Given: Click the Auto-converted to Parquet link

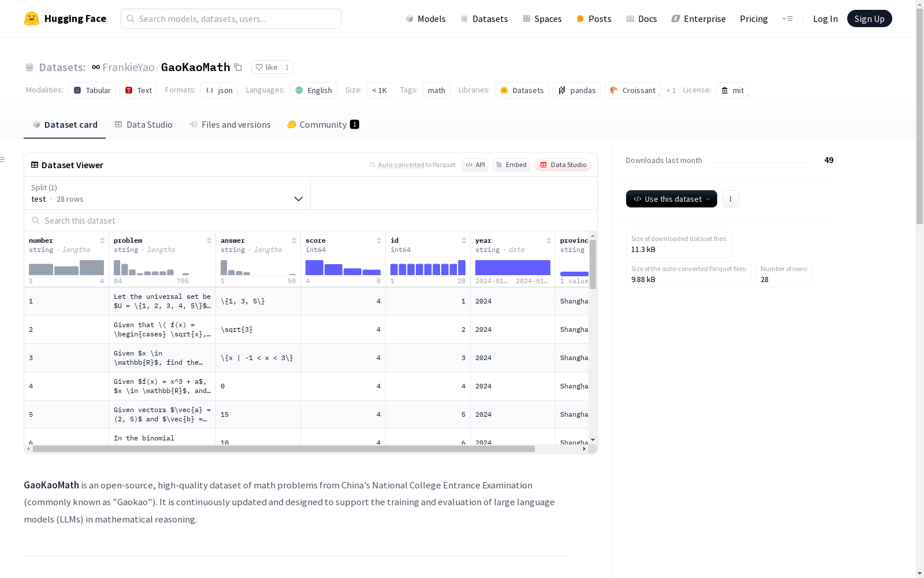Looking at the screenshot, I should coord(417,165).
